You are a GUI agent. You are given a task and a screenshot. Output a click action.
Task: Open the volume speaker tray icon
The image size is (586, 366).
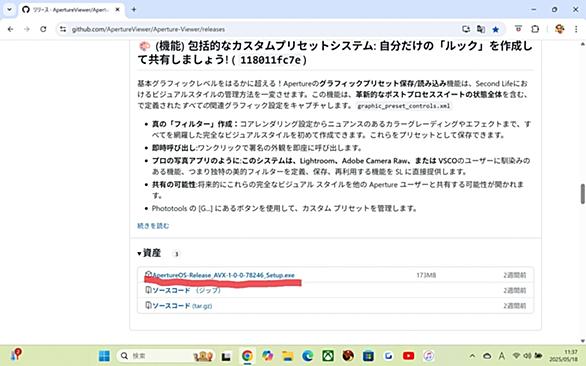pos(527,356)
